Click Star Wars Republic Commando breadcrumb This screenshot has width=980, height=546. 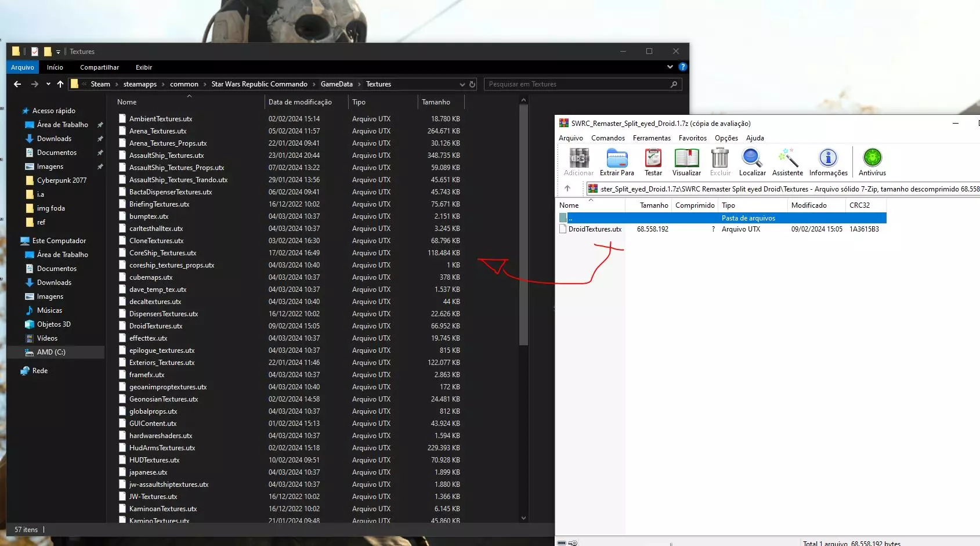click(259, 84)
